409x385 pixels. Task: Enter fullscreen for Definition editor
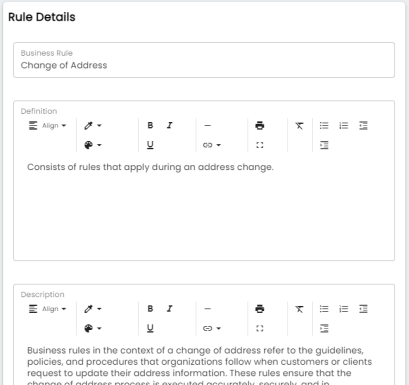click(x=260, y=145)
